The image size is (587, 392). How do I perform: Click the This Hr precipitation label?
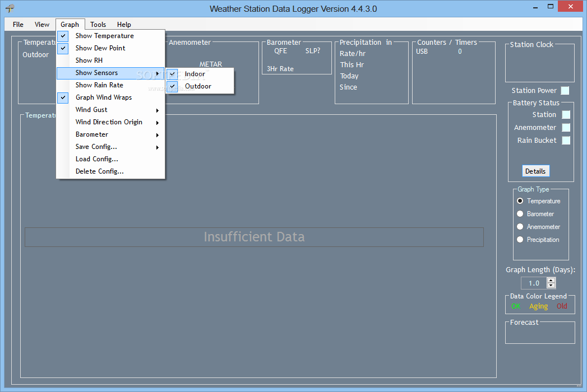point(352,65)
